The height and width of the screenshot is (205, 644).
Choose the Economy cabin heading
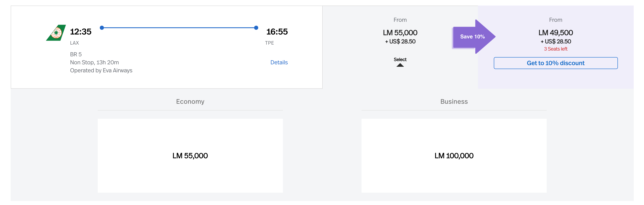[x=190, y=102]
